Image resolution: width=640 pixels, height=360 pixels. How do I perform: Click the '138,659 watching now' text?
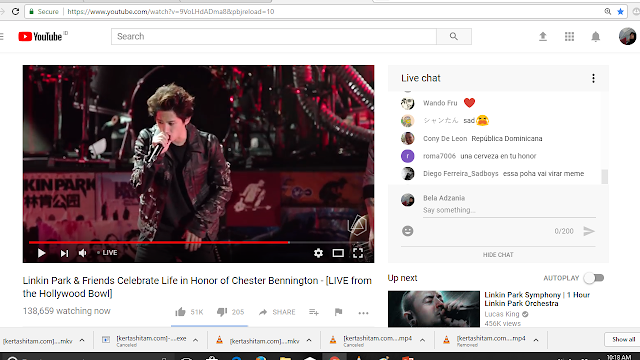point(67,311)
